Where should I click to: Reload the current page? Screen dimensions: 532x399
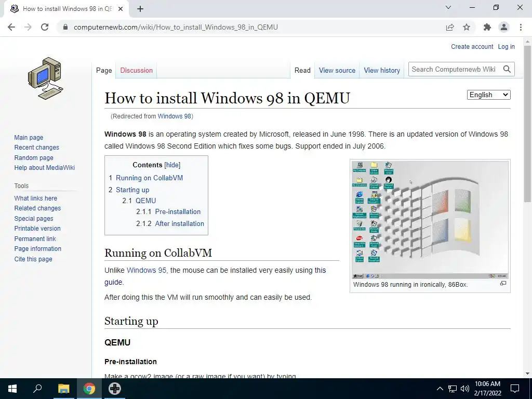(x=45, y=27)
